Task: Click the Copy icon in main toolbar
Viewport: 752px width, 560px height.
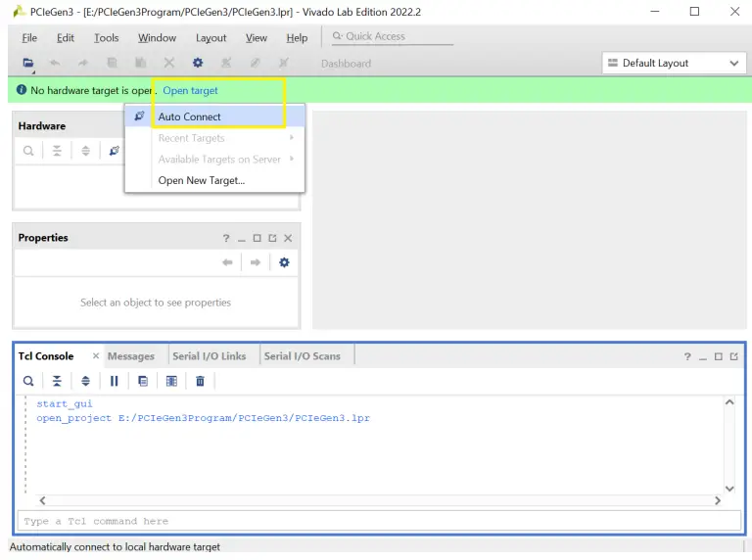Action: tap(112, 63)
